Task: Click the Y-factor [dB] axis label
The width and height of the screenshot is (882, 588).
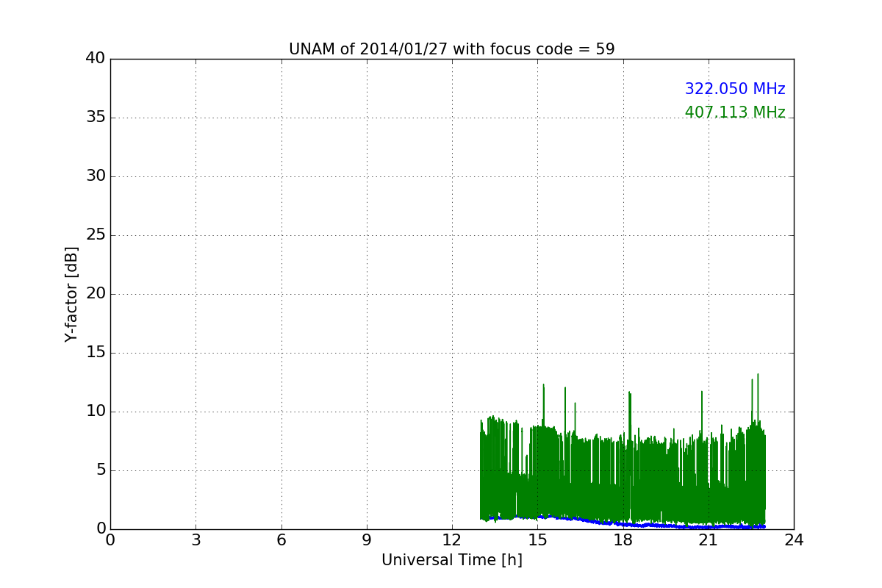Action: click(x=71, y=294)
